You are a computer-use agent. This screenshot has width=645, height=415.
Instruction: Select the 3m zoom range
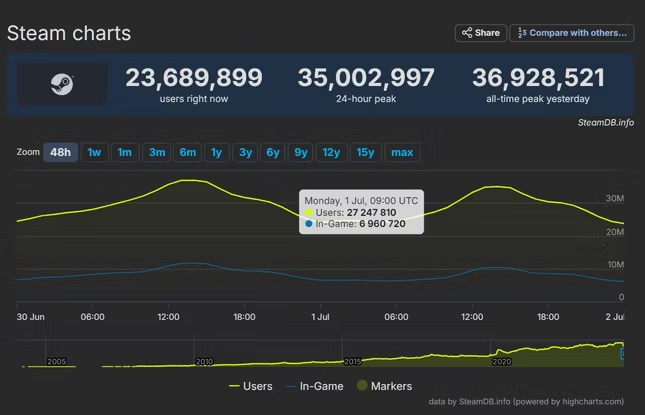(x=157, y=153)
